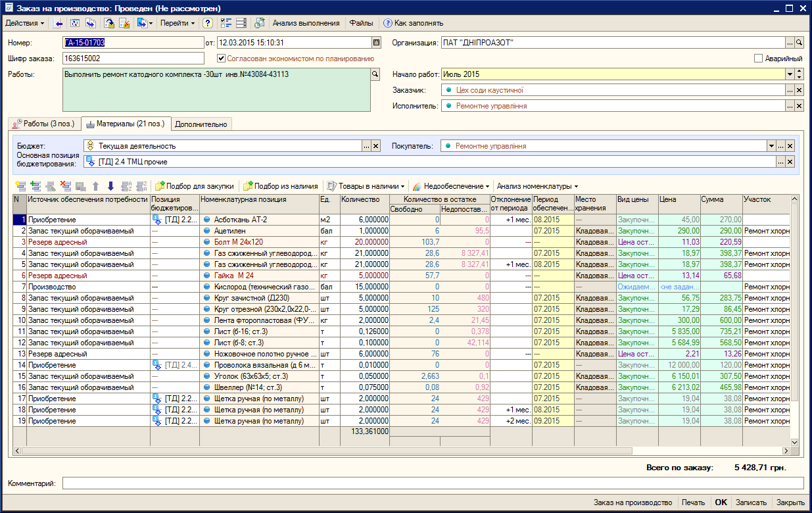
Task: Click the magnifier icon in Работы text box
Action: (x=375, y=74)
